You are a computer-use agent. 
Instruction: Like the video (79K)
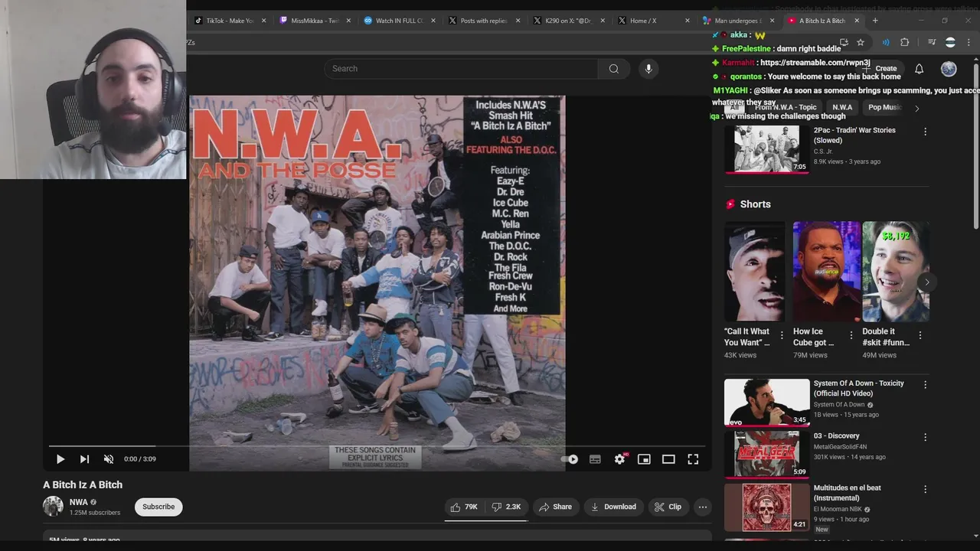pos(465,507)
